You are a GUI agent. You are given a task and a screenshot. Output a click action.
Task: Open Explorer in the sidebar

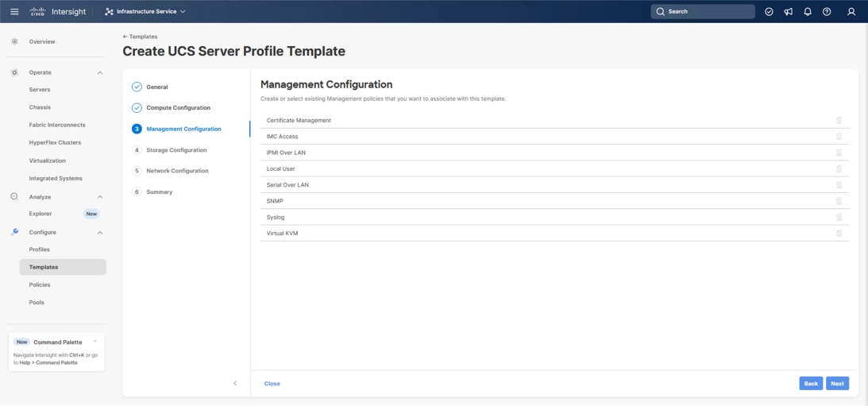41,214
